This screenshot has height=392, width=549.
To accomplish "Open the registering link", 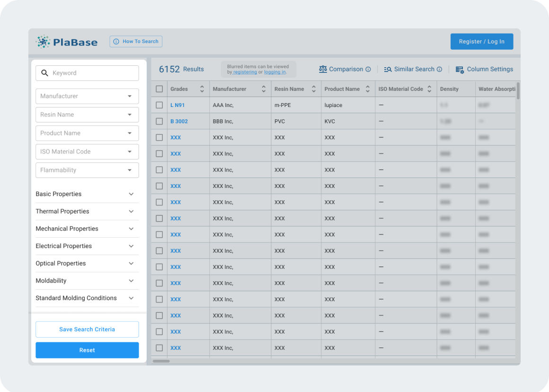I will (x=245, y=72).
